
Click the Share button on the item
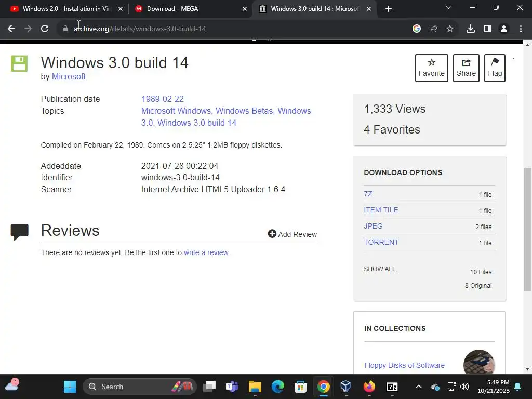point(466,68)
